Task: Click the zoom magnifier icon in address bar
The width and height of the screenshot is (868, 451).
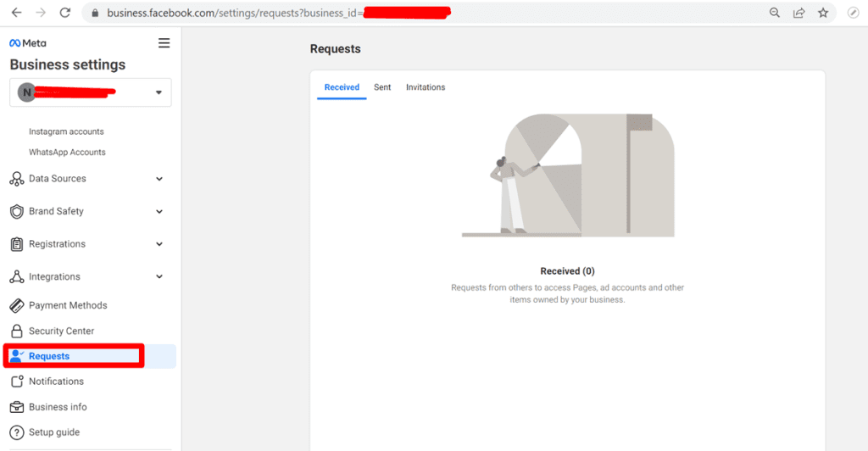Action: point(775,13)
